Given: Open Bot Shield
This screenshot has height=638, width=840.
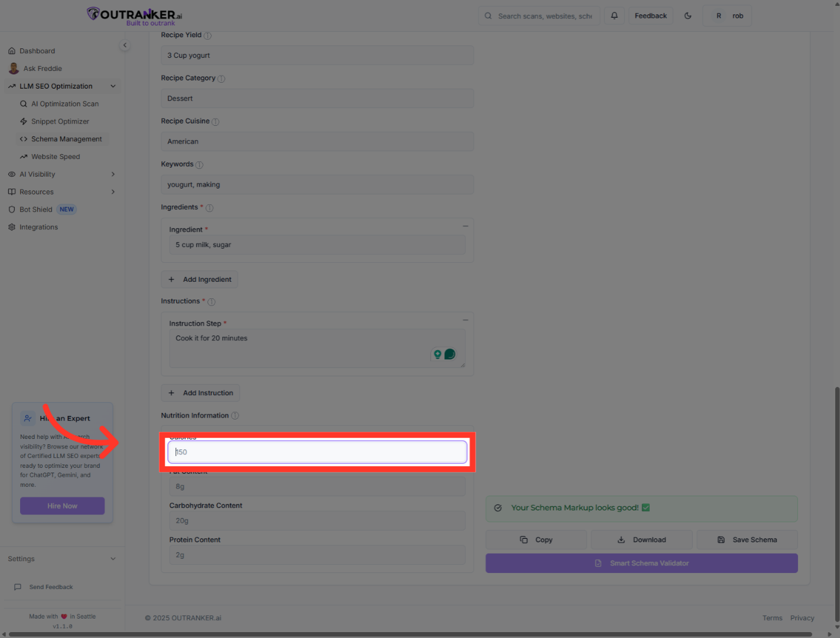Looking at the screenshot, I should (36, 210).
